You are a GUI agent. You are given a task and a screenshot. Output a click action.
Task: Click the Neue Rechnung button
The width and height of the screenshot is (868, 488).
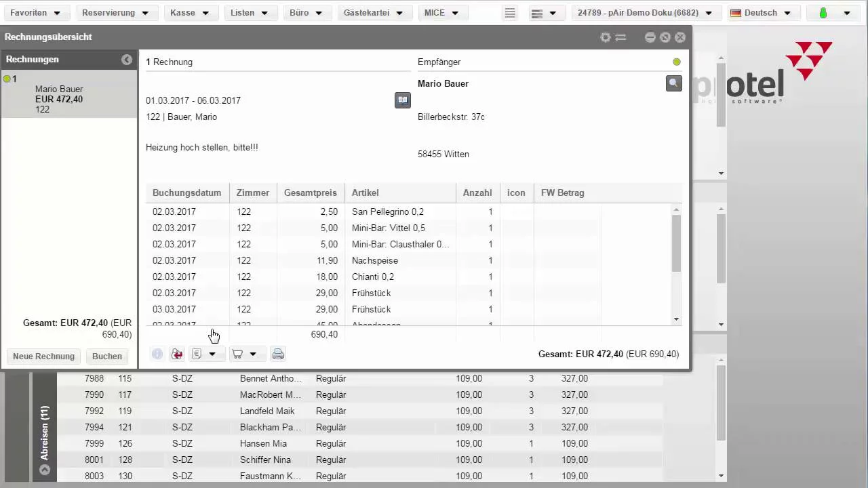(43, 357)
